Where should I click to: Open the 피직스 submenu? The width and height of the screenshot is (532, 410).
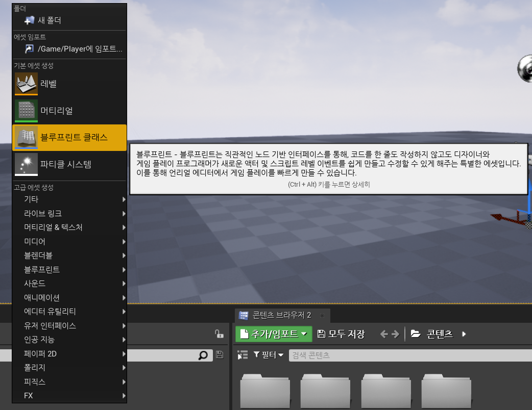[x=69, y=382]
